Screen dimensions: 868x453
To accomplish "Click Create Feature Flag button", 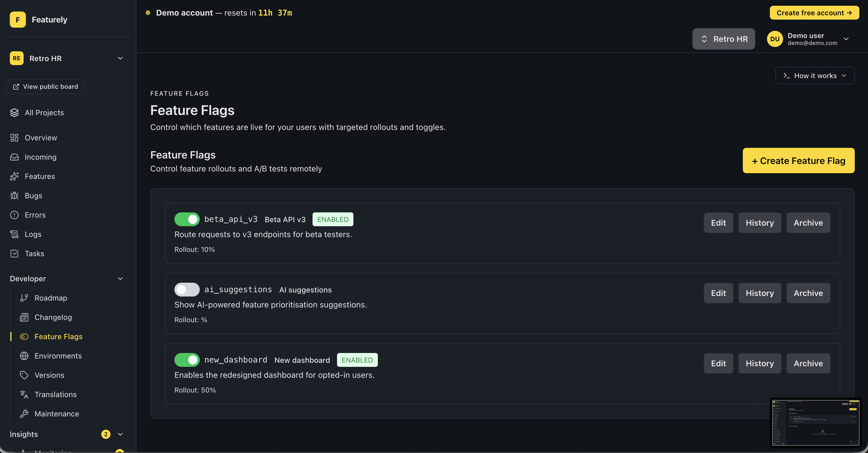I will (x=798, y=161).
